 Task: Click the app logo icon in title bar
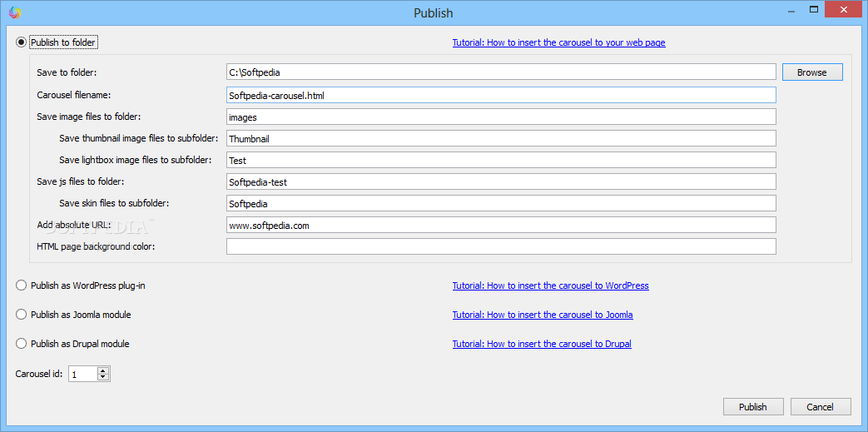pyautogui.click(x=14, y=12)
